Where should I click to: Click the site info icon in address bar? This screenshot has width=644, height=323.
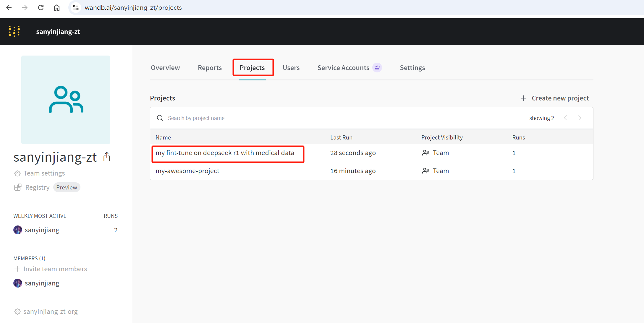tap(76, 8)
